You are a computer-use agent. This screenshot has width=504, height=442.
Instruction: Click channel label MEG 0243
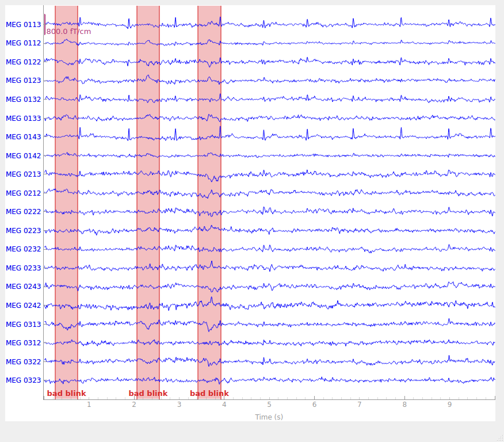coord(24,287)
